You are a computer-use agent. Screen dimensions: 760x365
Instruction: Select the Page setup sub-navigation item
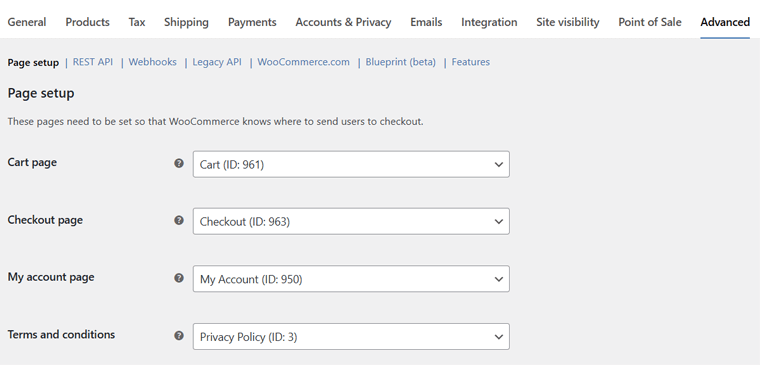pyautogui.click(x=33, y=63)
